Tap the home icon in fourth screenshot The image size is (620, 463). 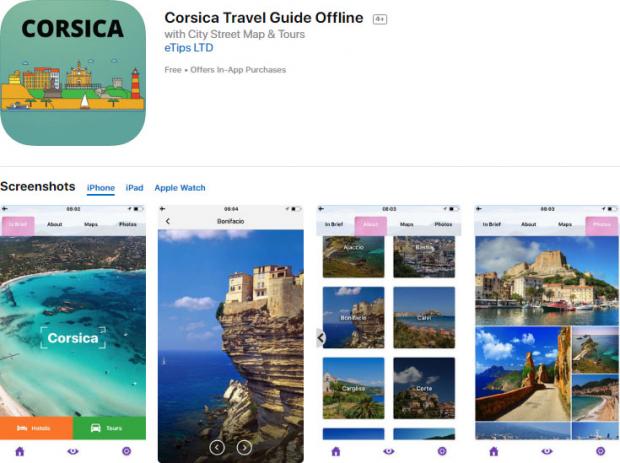point(494,451)
